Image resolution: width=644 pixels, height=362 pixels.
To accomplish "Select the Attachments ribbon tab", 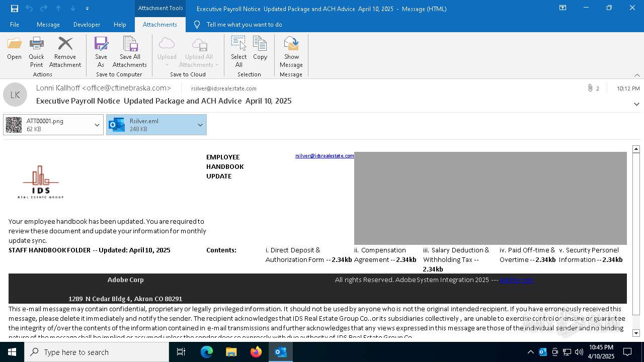I will coord(159,25).
